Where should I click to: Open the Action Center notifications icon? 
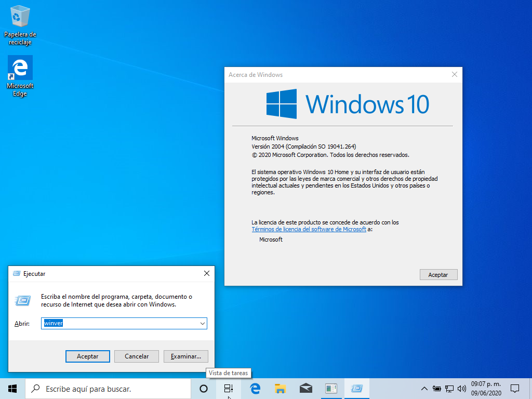click(x=515, y=389)
